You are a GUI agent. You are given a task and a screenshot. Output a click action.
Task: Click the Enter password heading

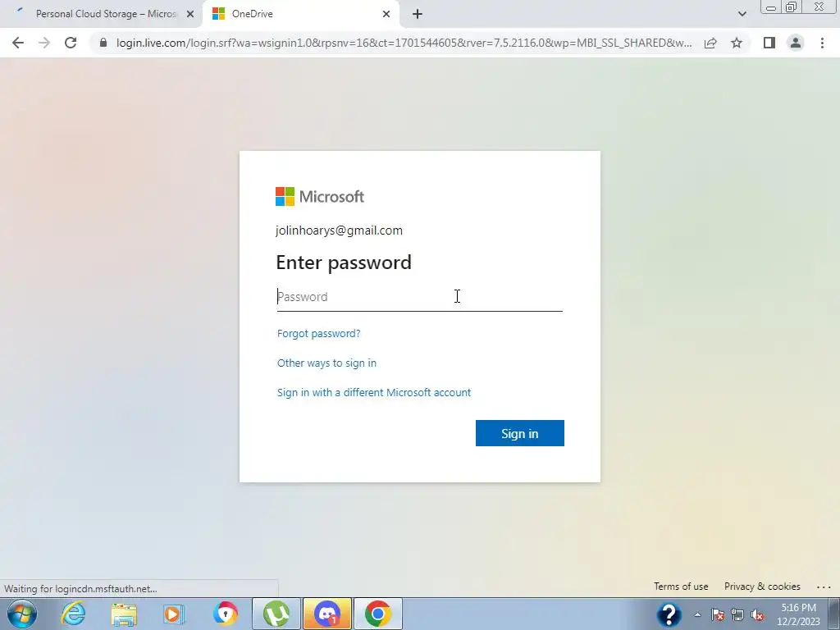pyautogui.click(x=344, y=262)
